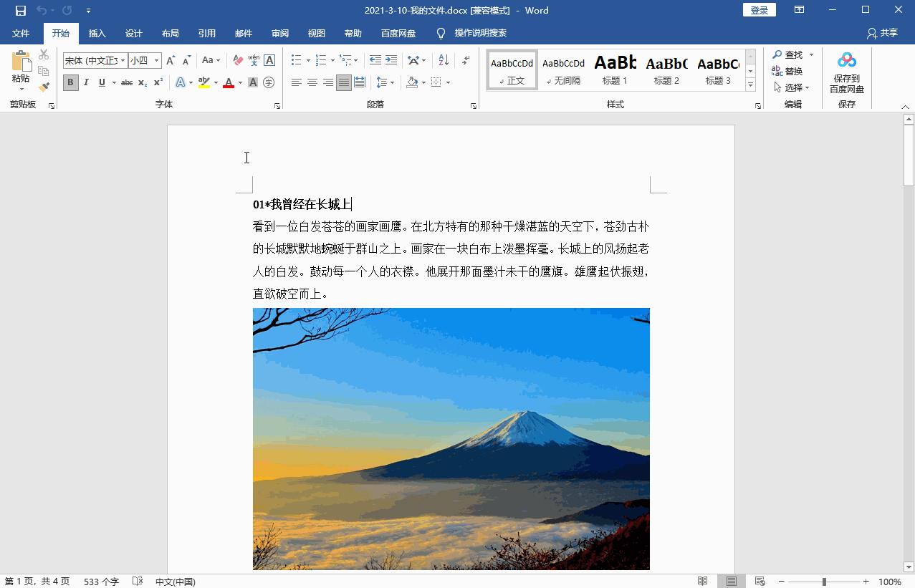Open the Find (查找) tool
The height and width of the screenshot is (588, 915).
coord(790,54)
